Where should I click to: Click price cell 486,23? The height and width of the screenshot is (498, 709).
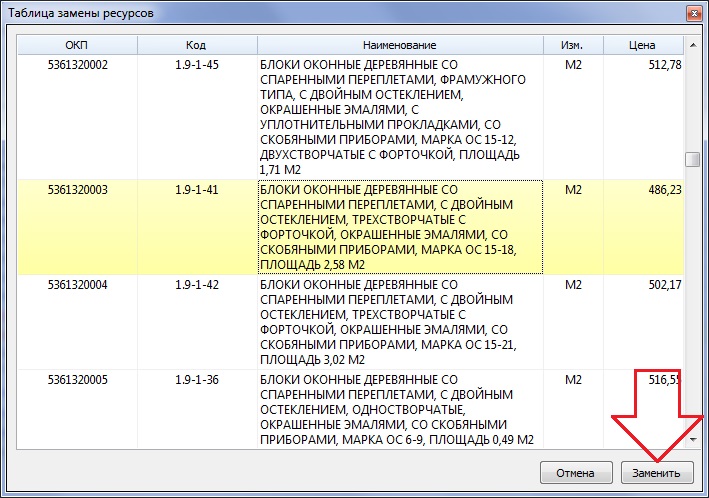pyautogui.click(x=643, y=227)
